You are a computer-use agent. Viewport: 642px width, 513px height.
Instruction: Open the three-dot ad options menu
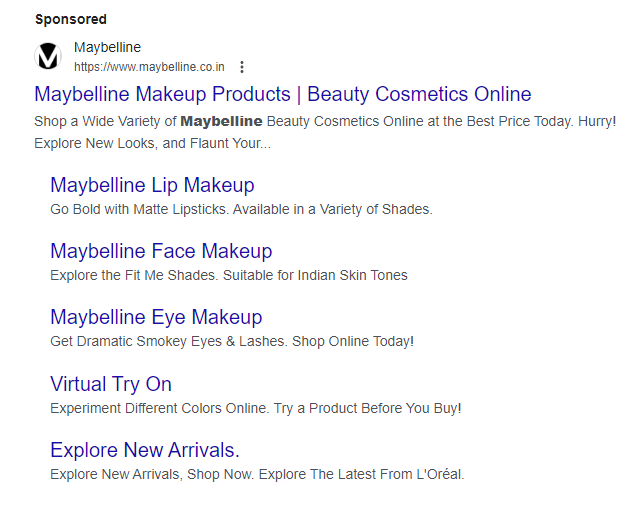[x=242, y=67]
